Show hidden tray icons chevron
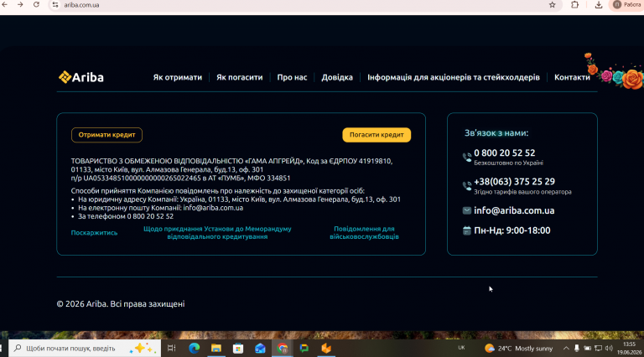The width and height of the screenshot is (644, 357). [566, 349]
